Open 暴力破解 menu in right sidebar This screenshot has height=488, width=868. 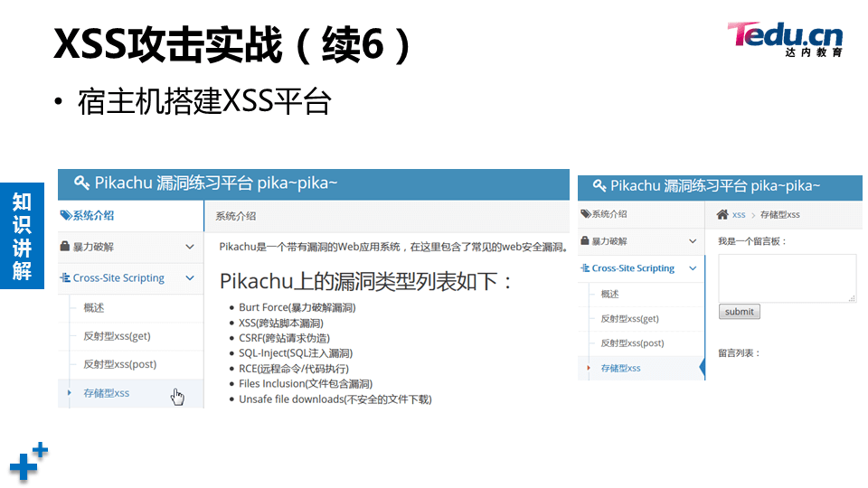point(641,241)
